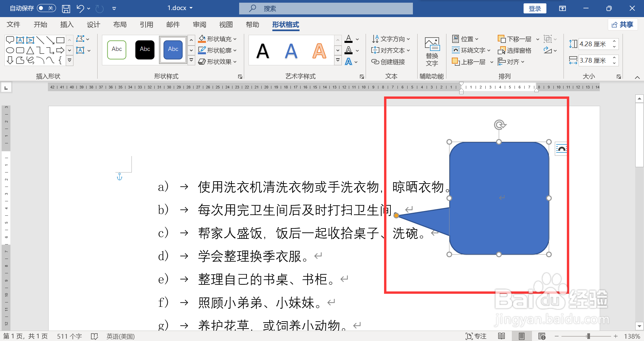Select the rounded rectangle shape

(x=20, y=50)
